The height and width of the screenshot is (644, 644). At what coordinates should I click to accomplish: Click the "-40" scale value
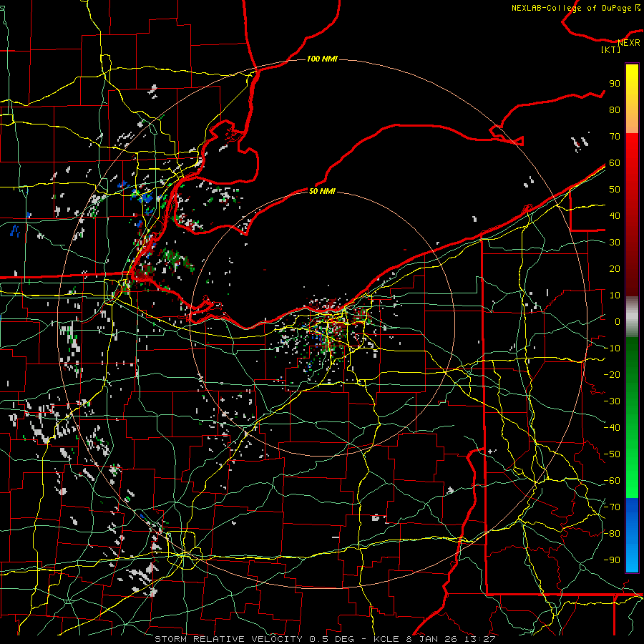point(612,428)
